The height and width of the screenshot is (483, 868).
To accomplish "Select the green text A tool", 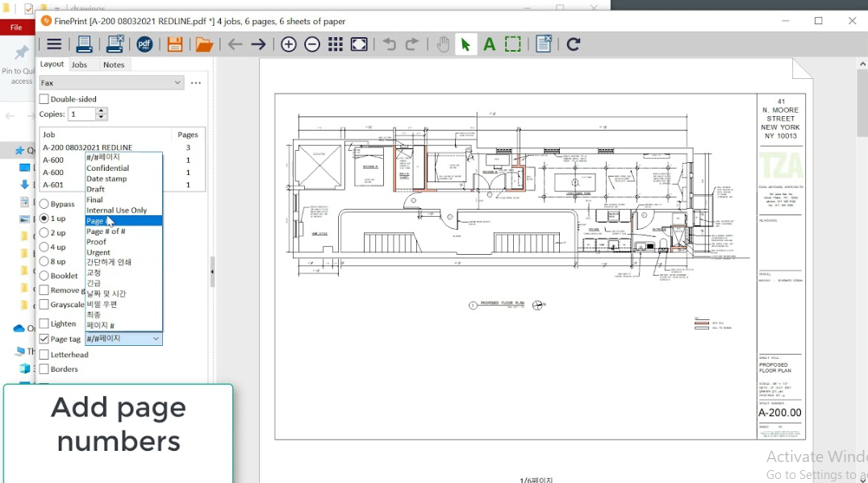I will (490, 44).
